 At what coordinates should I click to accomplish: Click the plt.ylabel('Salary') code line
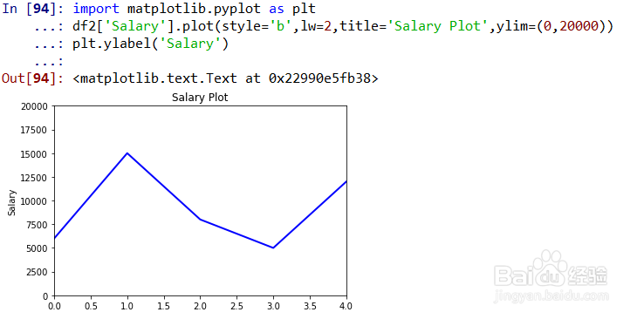click(150, 44)
